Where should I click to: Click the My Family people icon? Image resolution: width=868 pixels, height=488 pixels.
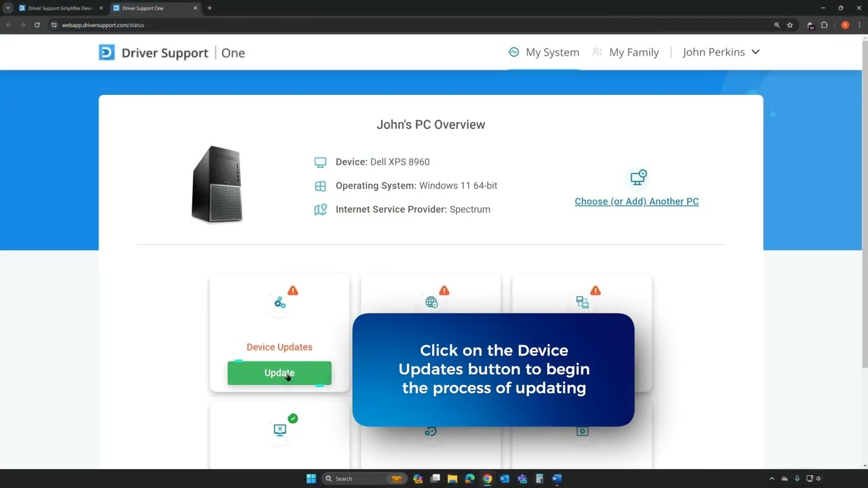click(597, 52)
